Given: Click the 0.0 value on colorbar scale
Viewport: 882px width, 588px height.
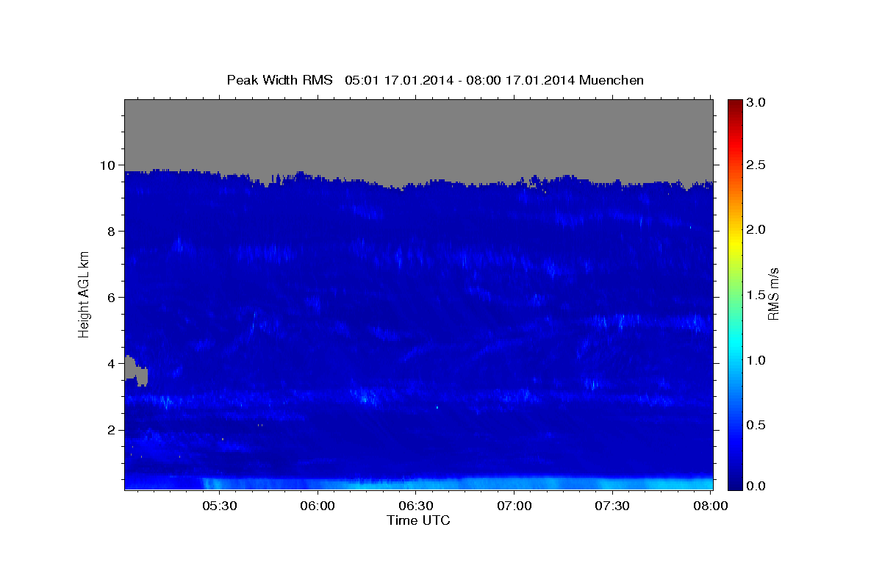Looking at the screenshot, I should coord(757,486).
